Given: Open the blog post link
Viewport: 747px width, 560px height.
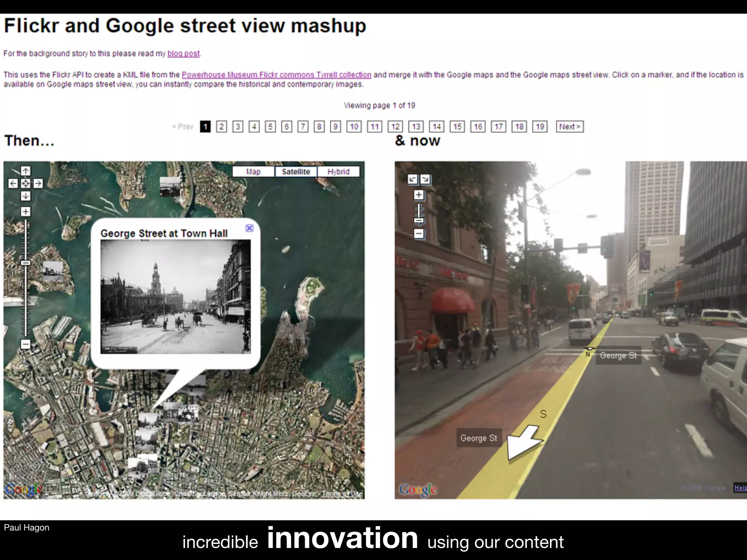Looking at the screenshot, I should (183, 54).
